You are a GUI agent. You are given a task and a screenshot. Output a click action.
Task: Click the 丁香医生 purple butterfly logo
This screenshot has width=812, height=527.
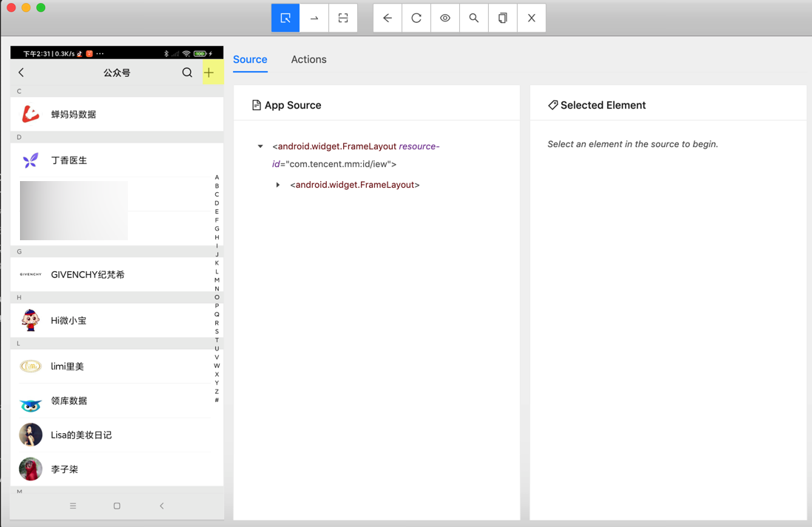pos(30,160)
